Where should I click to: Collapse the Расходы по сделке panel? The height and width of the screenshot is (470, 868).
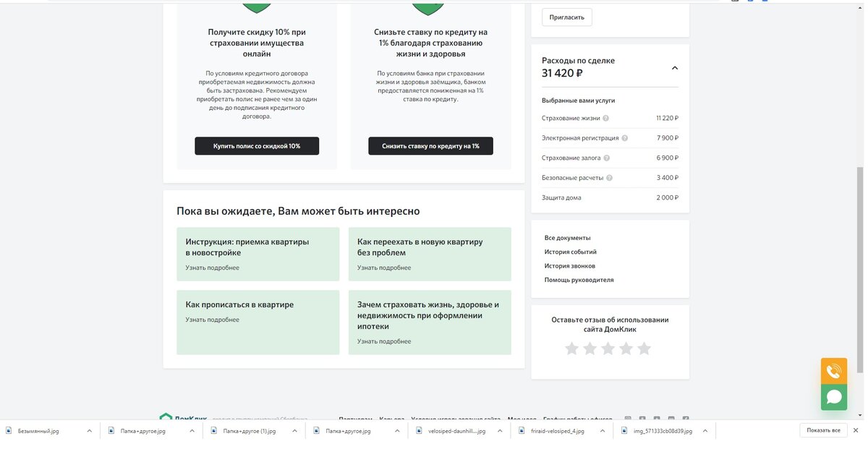[x=674, y=68]
